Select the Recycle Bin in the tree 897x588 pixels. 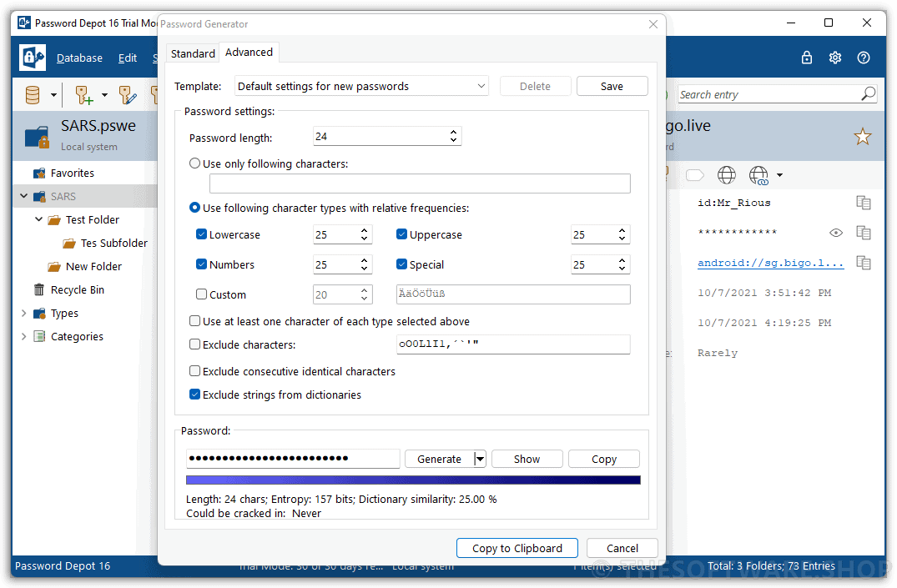(x=78, y=290)
